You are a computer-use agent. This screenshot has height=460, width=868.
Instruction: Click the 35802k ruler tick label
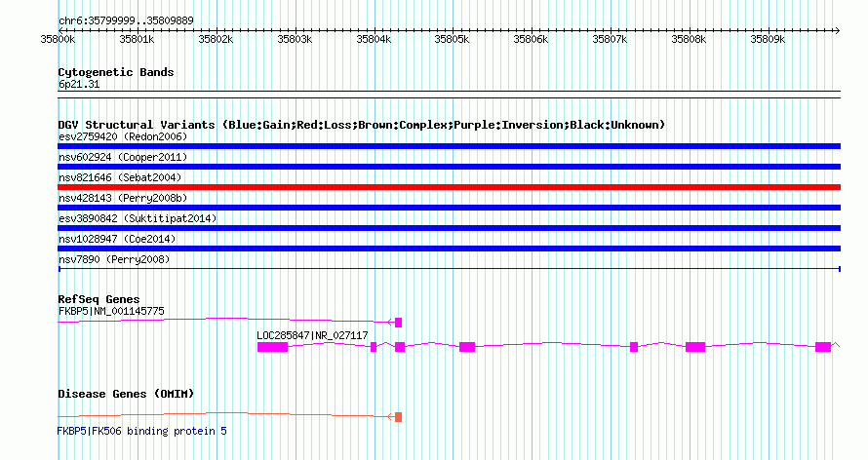point(216,40)
